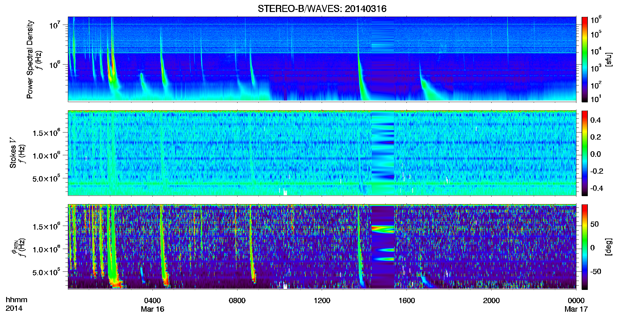644x332 pixels.
Task: Select the "Mar 17" date label
Action: click(576, 309)
